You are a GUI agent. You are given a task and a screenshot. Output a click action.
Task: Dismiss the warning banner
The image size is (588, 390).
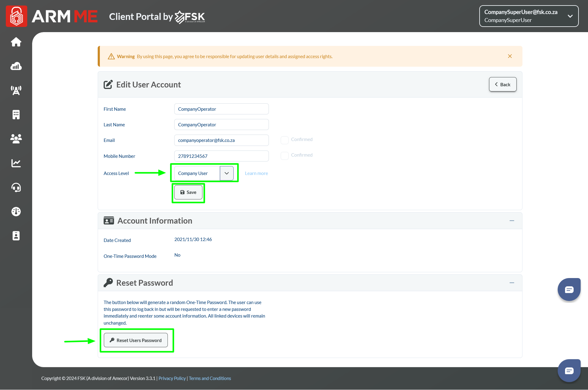click(x=510, y=56)
